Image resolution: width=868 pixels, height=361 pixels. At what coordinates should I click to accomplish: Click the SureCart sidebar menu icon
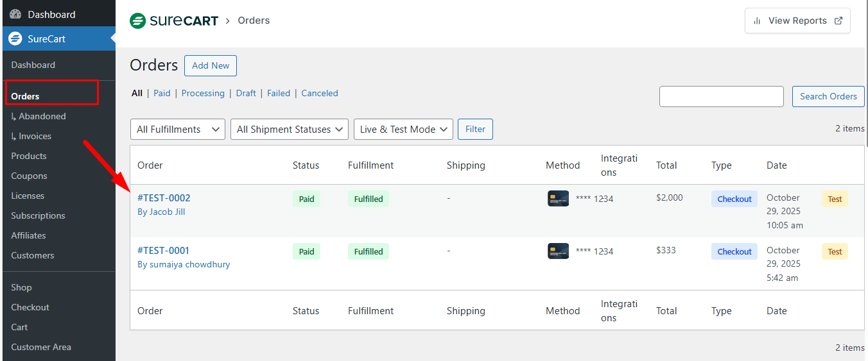coord(15,38)
